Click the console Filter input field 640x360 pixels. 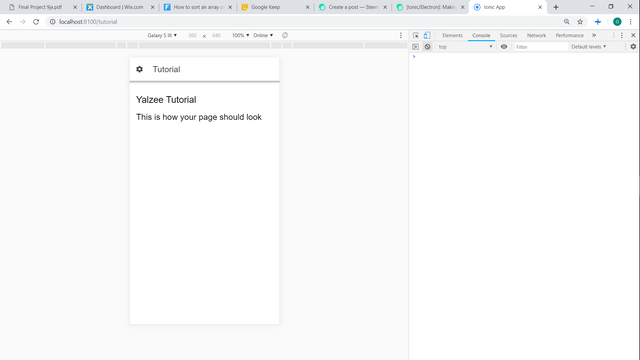tap(540, 47)
